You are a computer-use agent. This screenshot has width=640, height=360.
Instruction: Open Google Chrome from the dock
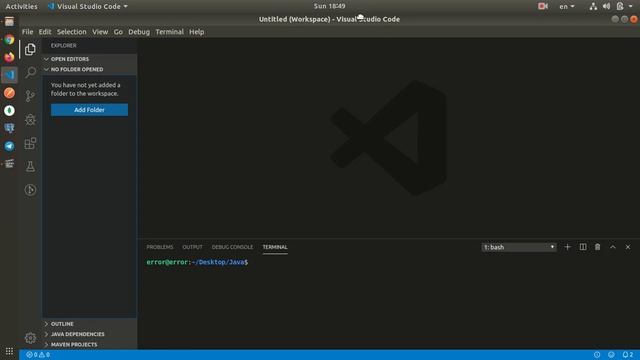click(x=9, y=40)
